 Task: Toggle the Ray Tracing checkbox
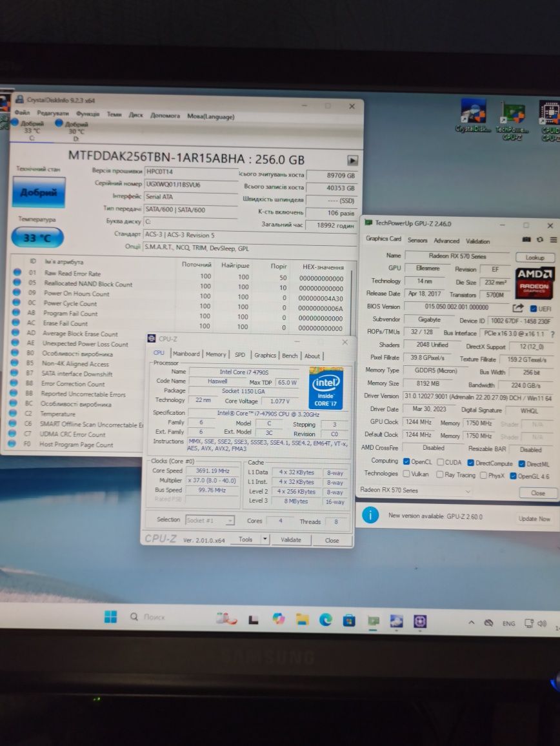439,474
